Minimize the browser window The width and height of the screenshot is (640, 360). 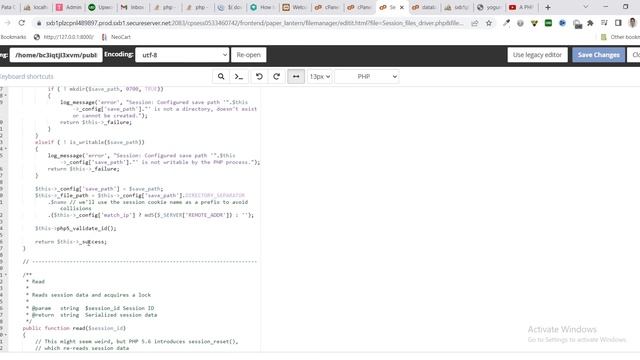[x=606, y=7]
